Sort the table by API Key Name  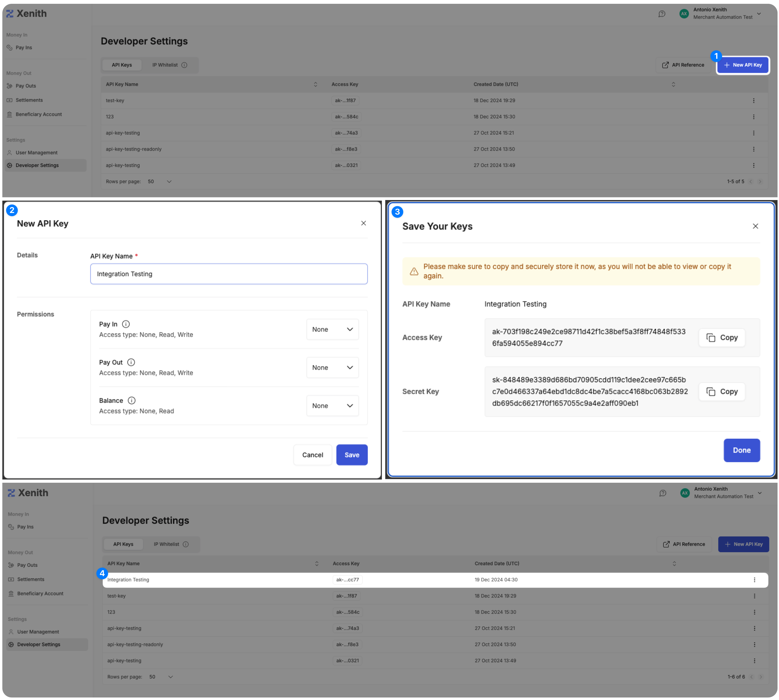(315, 84)
